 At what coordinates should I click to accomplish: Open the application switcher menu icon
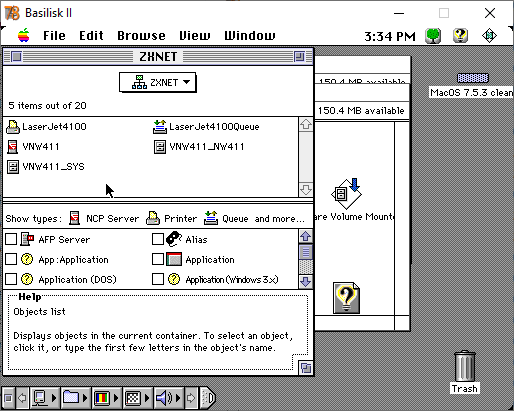[x=489, y=36]
